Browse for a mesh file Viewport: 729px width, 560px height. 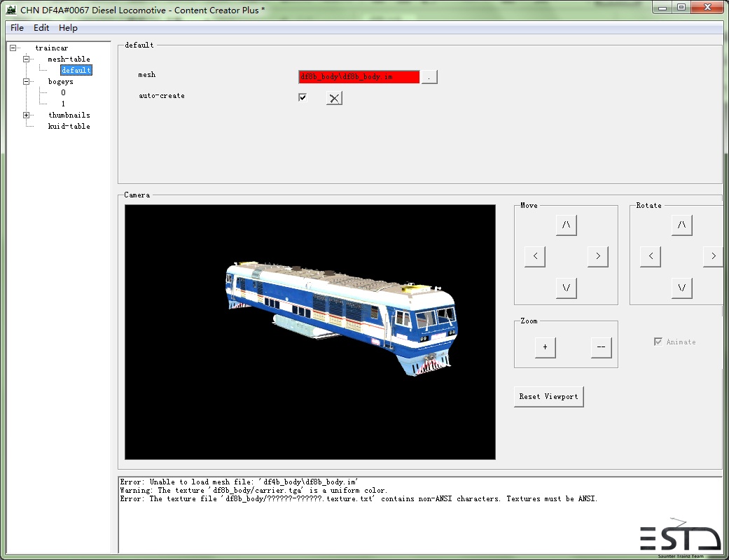[429, 77]
